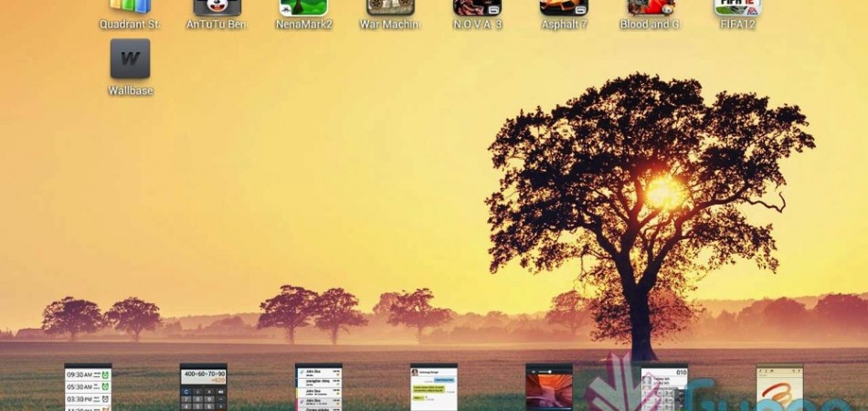Open the music player mini app
Viewport: 868px width, 411px height.
[549, 388]
